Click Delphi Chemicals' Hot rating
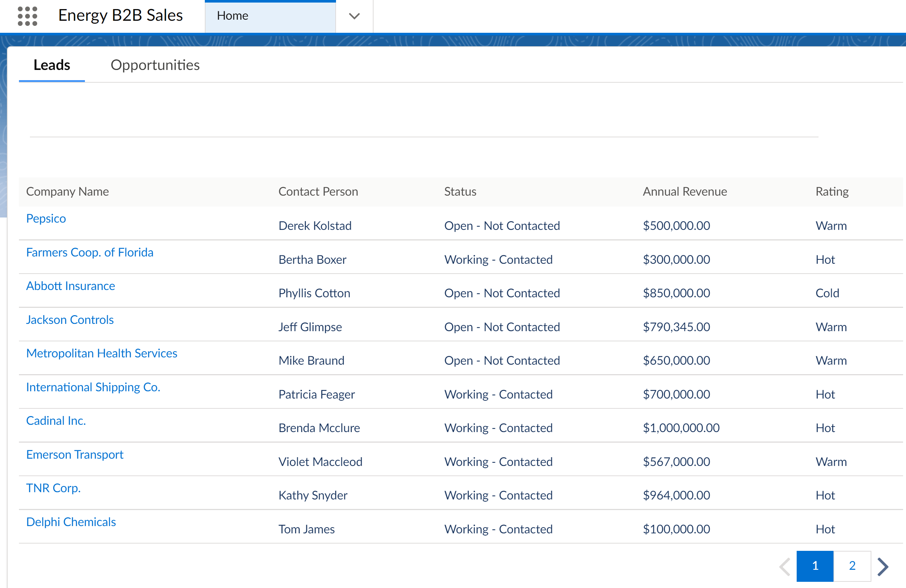906x588 pixels. coord(825,529)
